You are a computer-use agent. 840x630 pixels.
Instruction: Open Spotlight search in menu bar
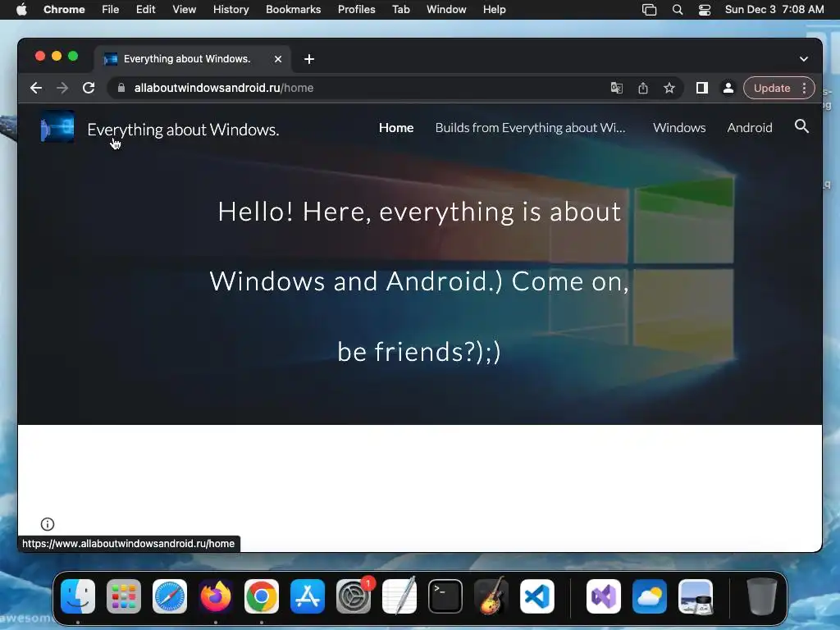pos(677,10)
